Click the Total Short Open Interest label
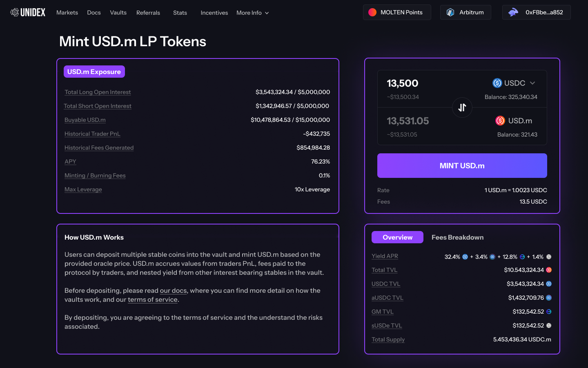This screenshot has width=588, height=368. (x=98, y=106)
